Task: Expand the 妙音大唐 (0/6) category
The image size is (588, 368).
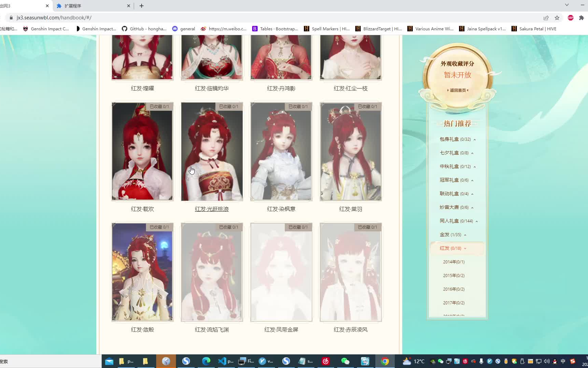Action: tap(457, 208)
